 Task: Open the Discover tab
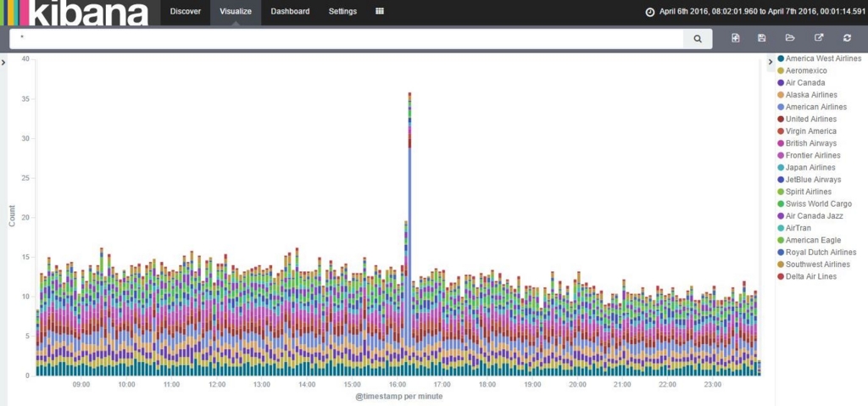(186, 11)
